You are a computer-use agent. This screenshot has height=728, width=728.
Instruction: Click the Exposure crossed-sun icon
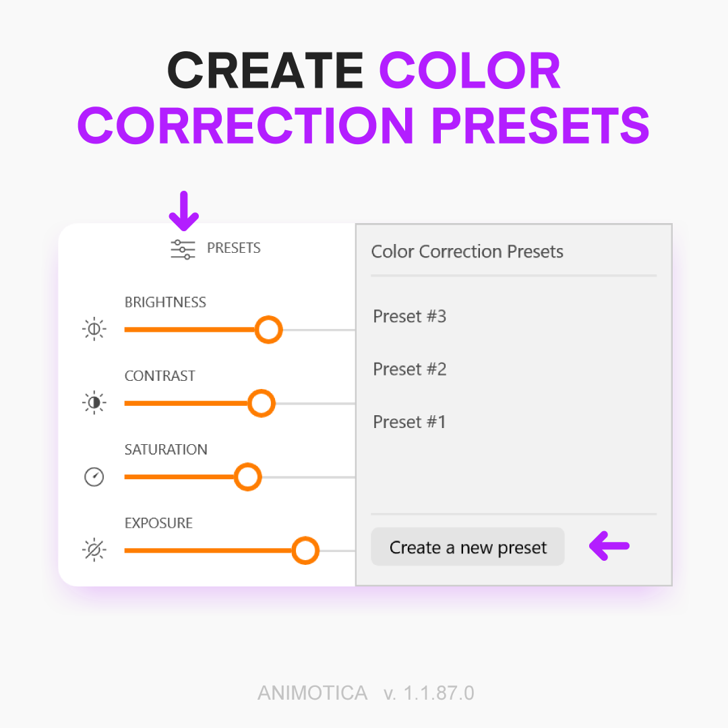(94, 550)
